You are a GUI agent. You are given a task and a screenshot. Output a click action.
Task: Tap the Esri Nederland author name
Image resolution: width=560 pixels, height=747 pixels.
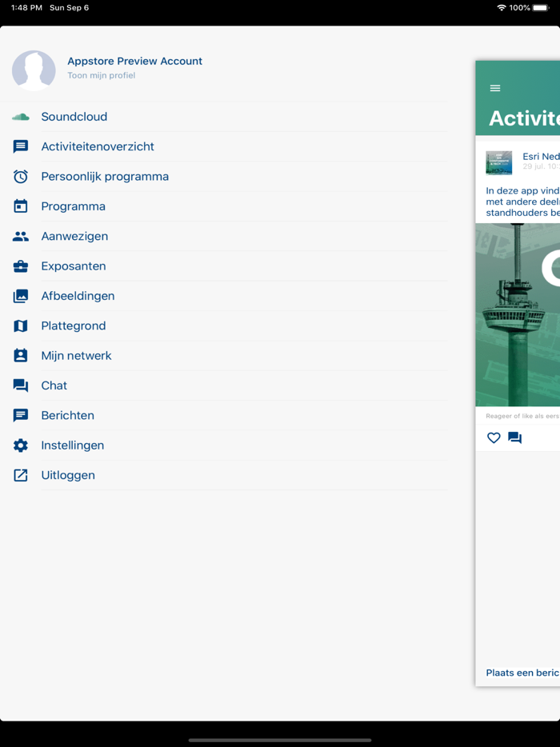tap(541, 156)
